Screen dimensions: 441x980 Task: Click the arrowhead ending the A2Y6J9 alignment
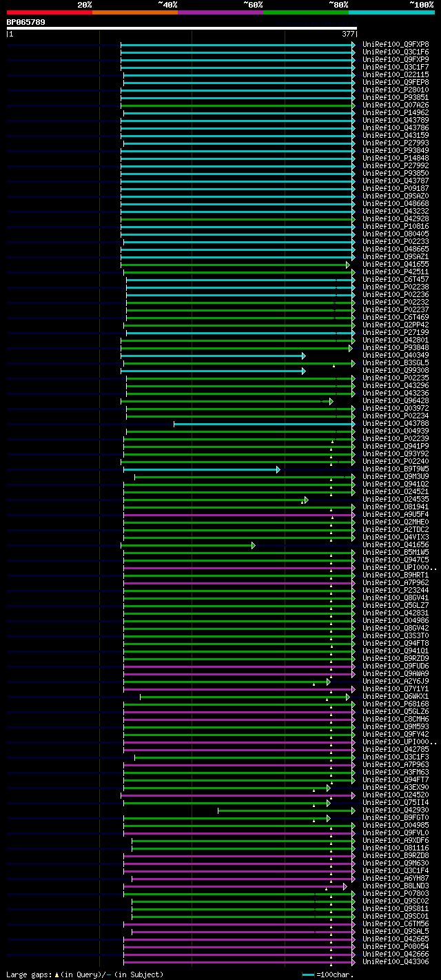point(329,682)
